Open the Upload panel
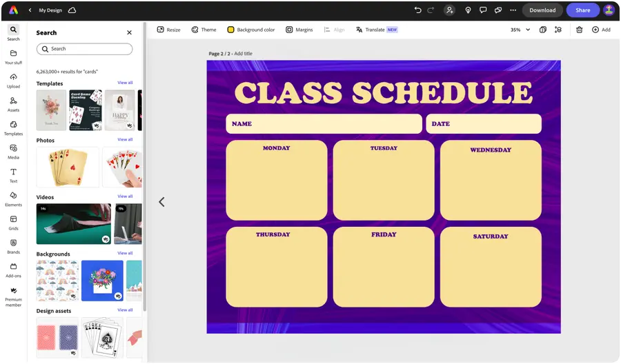621x364 pixels. (14, 81)
